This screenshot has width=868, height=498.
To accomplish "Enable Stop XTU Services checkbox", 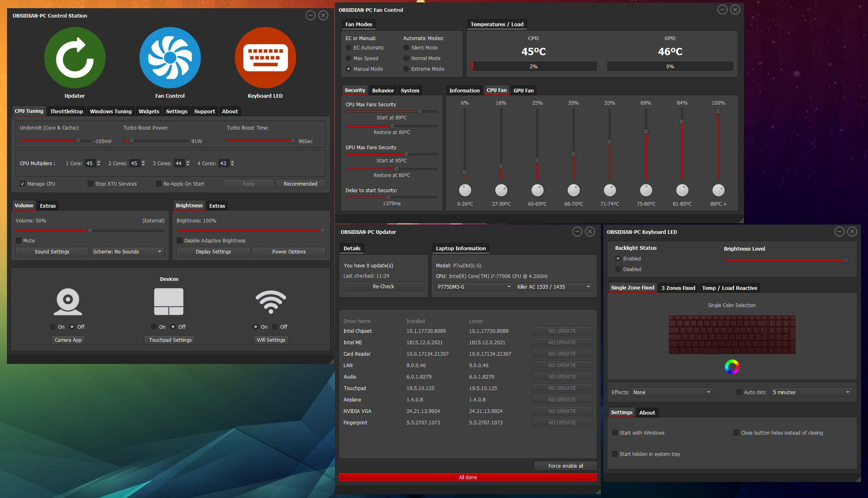I will coord(90,184).
